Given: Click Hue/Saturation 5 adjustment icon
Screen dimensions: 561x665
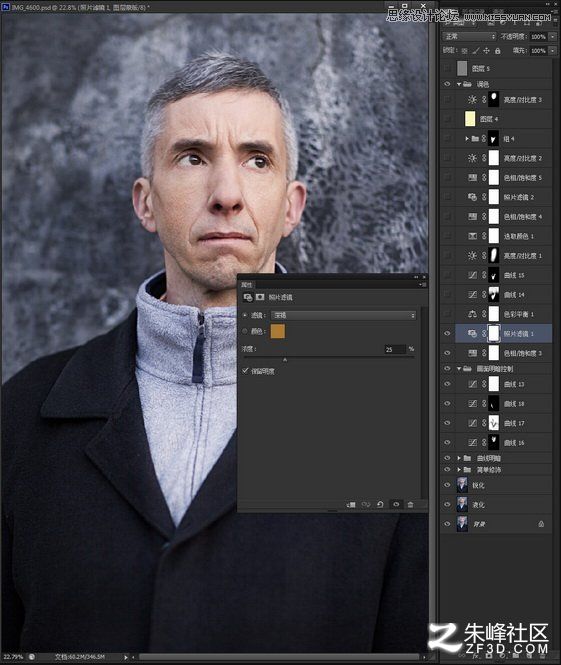Looking at the screenshot, I should pos(472,178).
